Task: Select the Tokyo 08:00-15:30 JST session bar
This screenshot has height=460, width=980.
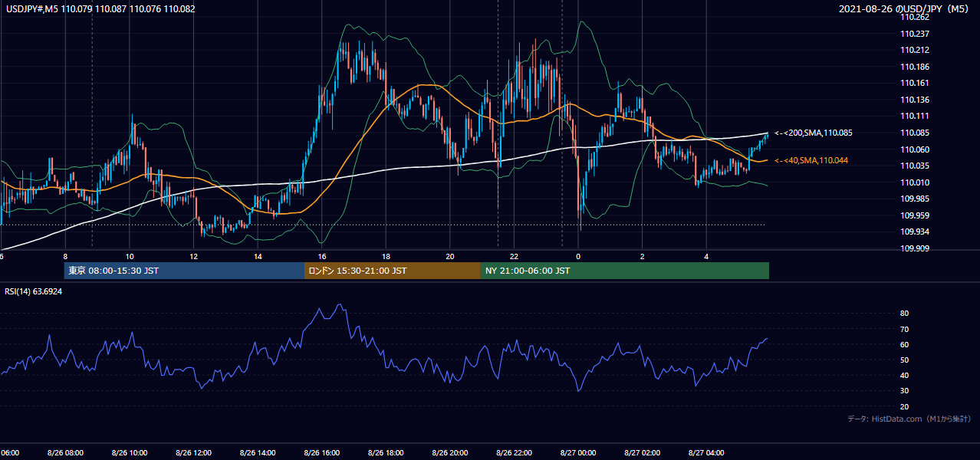Action: coord(184,271)
